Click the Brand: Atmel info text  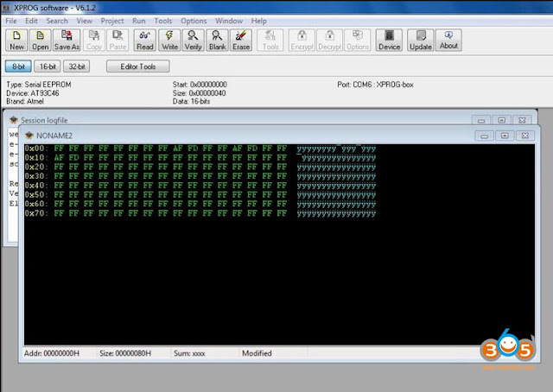point(25,102)
